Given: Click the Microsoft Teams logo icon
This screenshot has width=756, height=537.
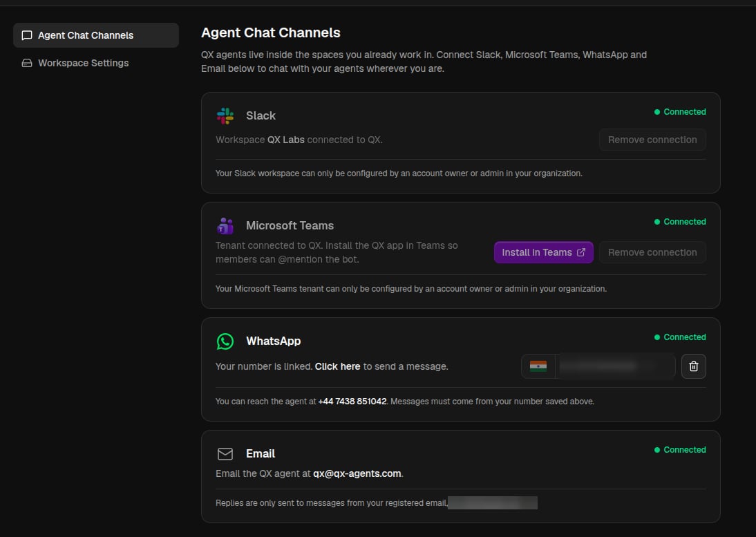Looking at the screenshot, I should point(225,225).
